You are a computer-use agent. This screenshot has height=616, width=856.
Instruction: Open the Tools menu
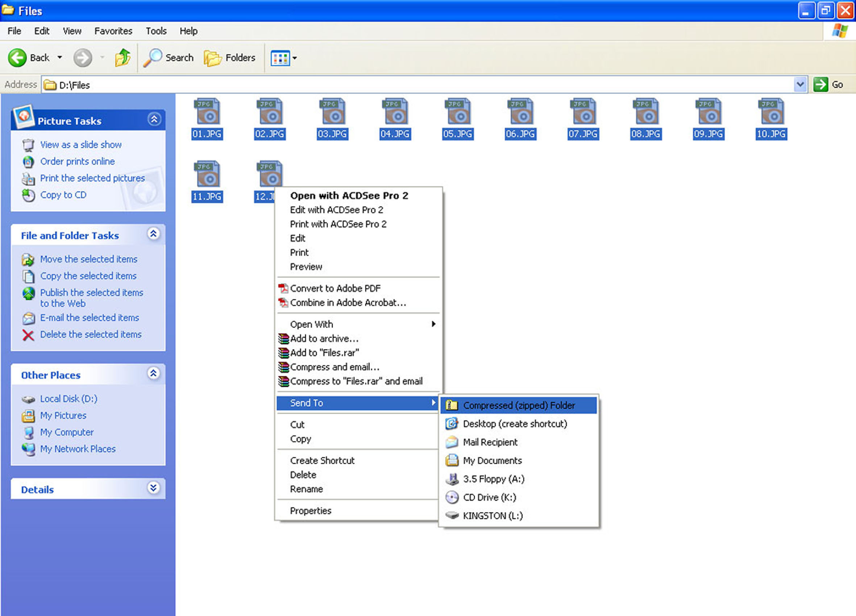coord(156,31)
